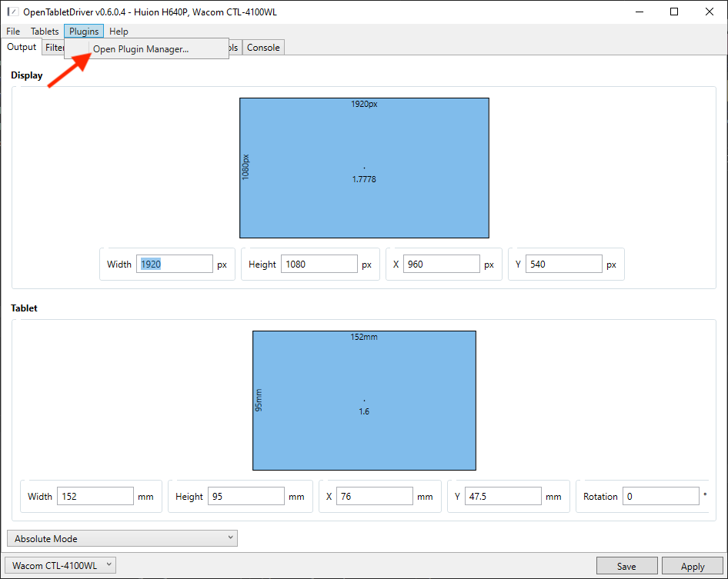Switch to the Output tab

(22, 47)
